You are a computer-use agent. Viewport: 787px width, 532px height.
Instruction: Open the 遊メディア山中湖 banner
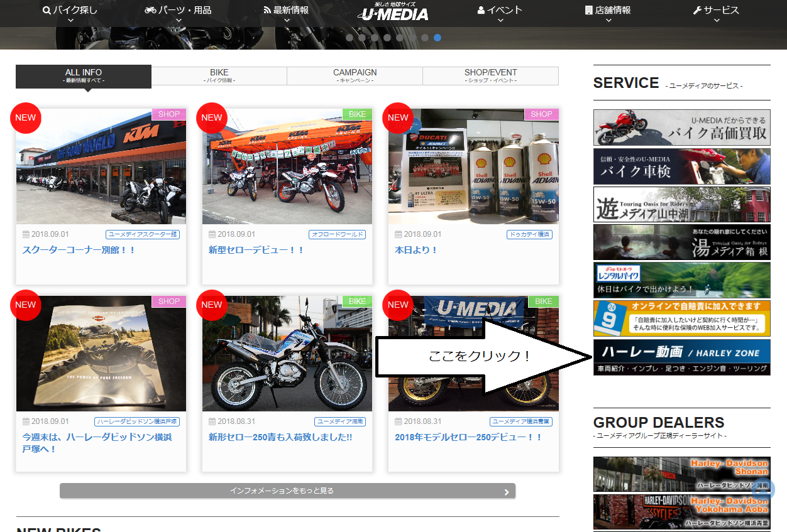click(x=681, y=205)
